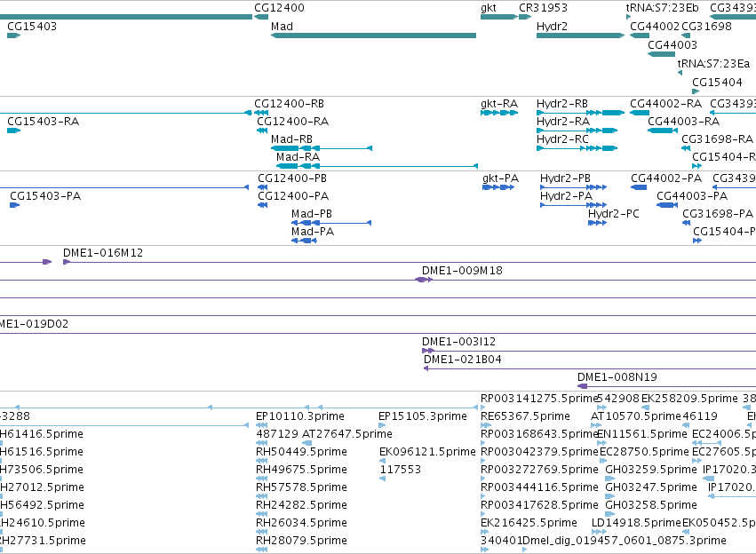Click the RH50449.5prime EST label
The width and height of the screenshot is (756, 554).
(x=301, y=452)
